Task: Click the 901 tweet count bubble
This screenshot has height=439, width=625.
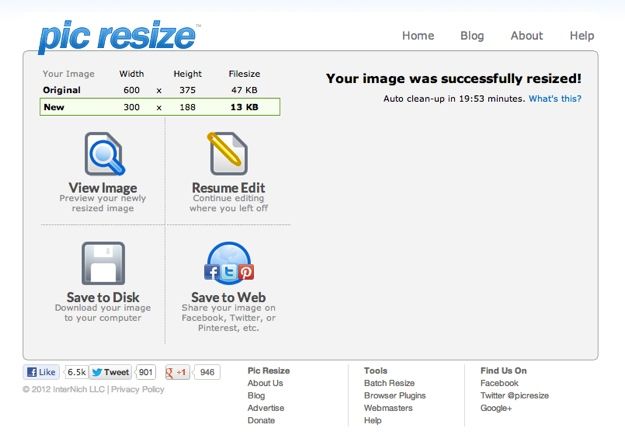Action: point(145,372)
